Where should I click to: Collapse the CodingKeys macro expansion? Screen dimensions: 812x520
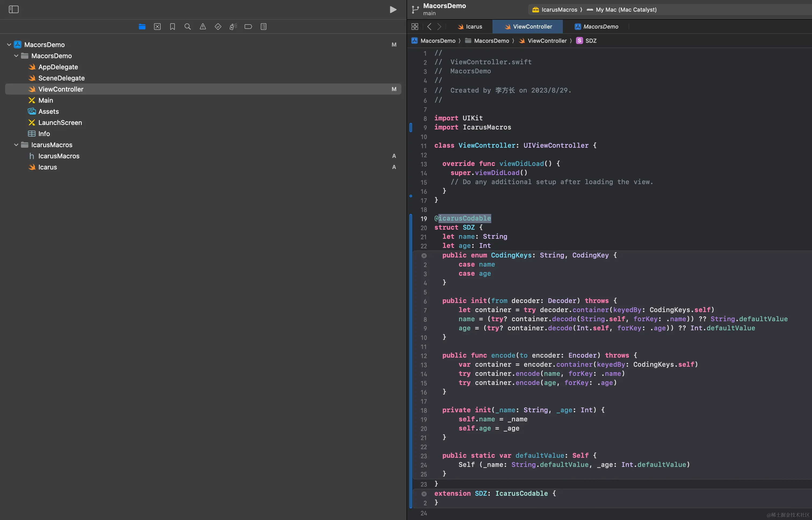pos(424,256)
